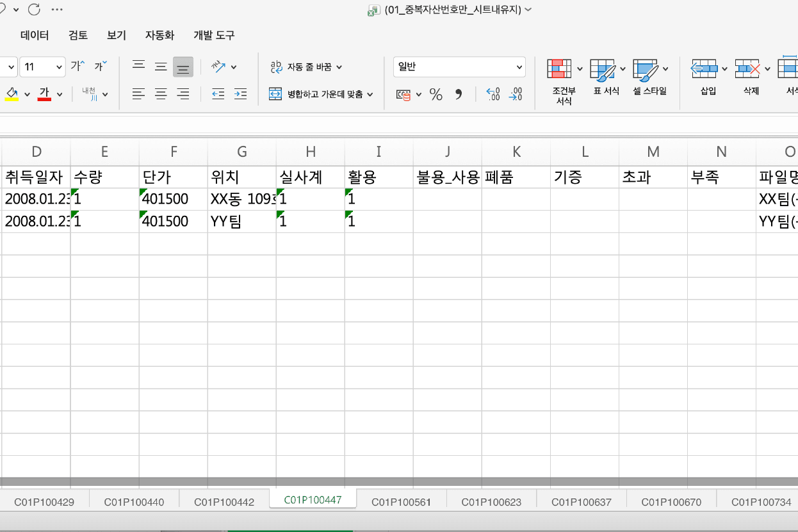The width and height of the screenshot is (798, 532).
Task: Click the redo arrow in title bar
Action: [34, 10]
